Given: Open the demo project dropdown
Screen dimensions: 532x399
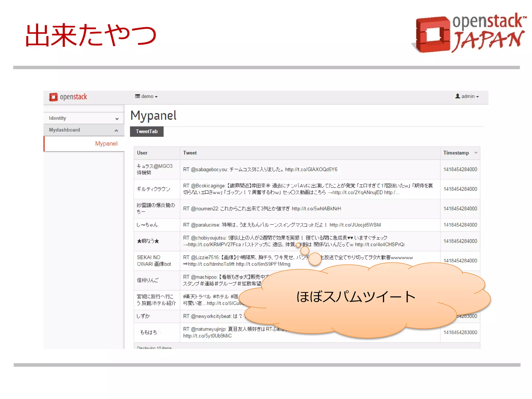Looking at the screenshot, I should click(147, 96).
